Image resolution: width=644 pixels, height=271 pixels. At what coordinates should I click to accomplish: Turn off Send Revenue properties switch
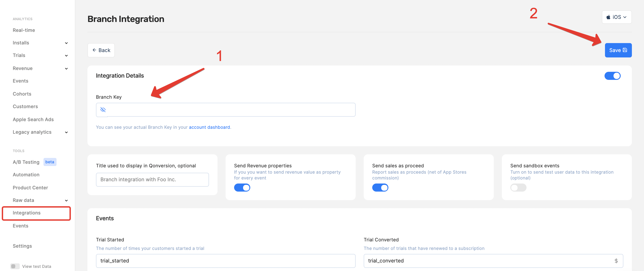click(x=242, y=187)
